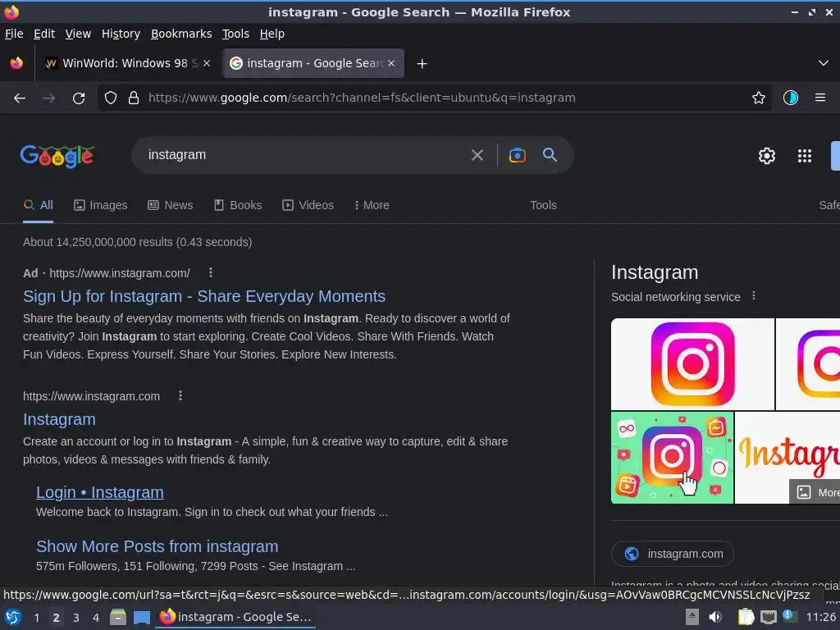The width and height of the screenshot is (840, 630).
Task: Open the Firefox account icon in the toolbar
Action: (790, 98)
